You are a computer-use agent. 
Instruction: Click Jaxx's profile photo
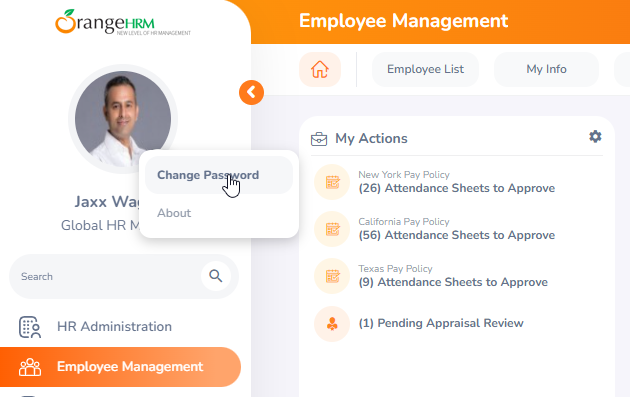pyautogui.click(x=123, y=119)
